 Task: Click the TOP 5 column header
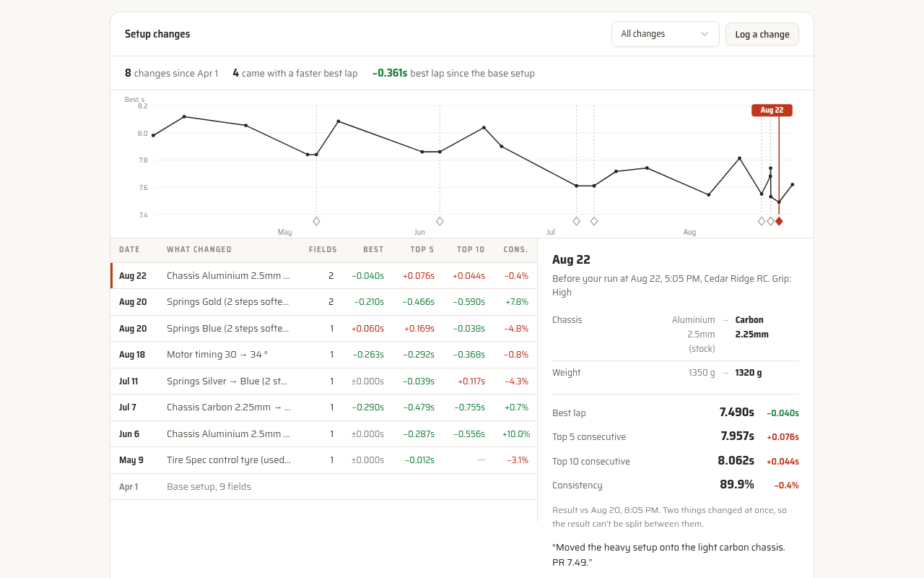pyautogui.click(x=422, y=250)
